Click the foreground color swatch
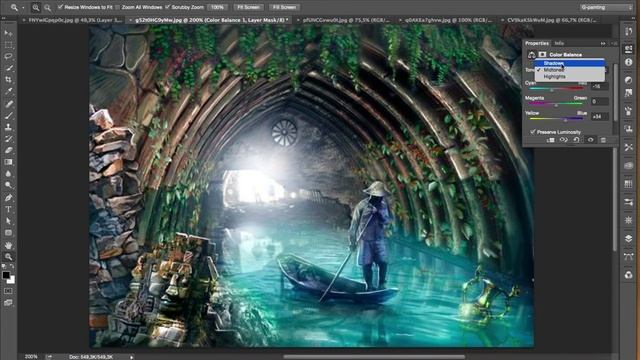 tap(6, 275)
